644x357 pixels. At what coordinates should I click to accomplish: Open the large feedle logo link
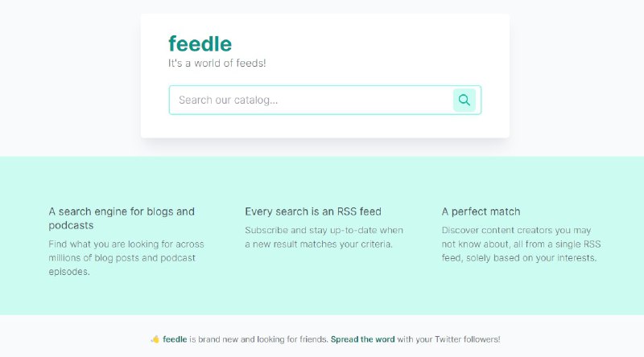pyautogui.click(x=200, y=43)
